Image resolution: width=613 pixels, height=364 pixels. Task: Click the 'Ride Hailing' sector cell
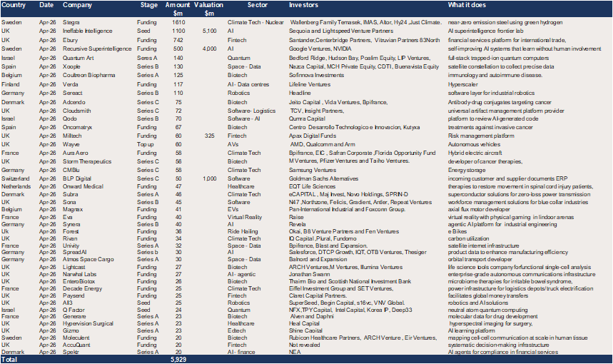[x=243, y=231]
